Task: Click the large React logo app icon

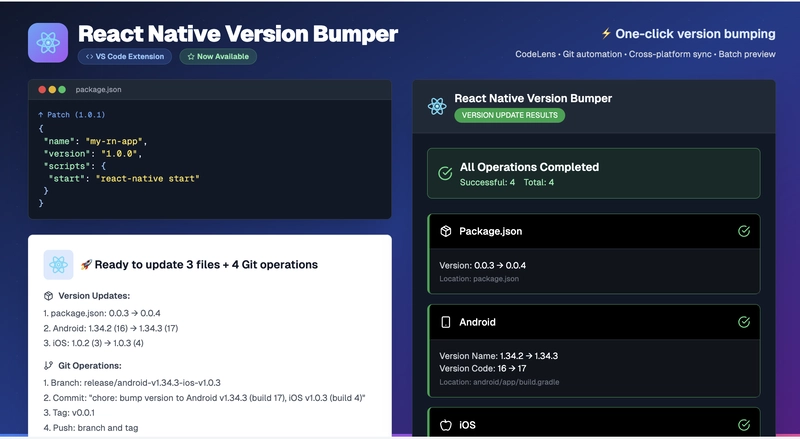Action: pos(48,43)
